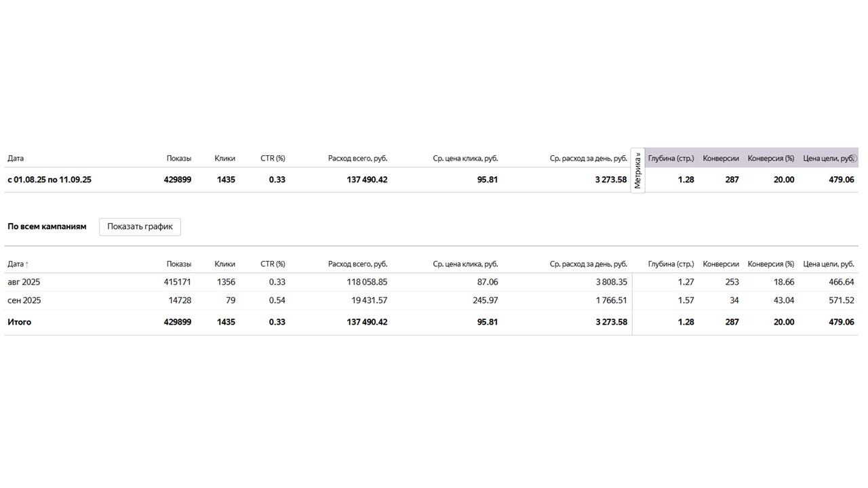Screen dimensions: 868x488
Task: Click the shaded Конверсии column header
Action: pos(721,159)
